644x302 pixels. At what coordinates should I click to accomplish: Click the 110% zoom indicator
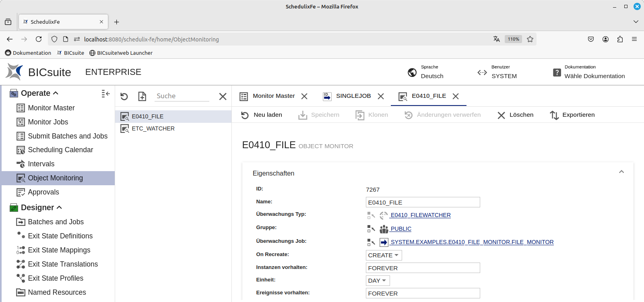pyautogui.click(x=513, y=39)
